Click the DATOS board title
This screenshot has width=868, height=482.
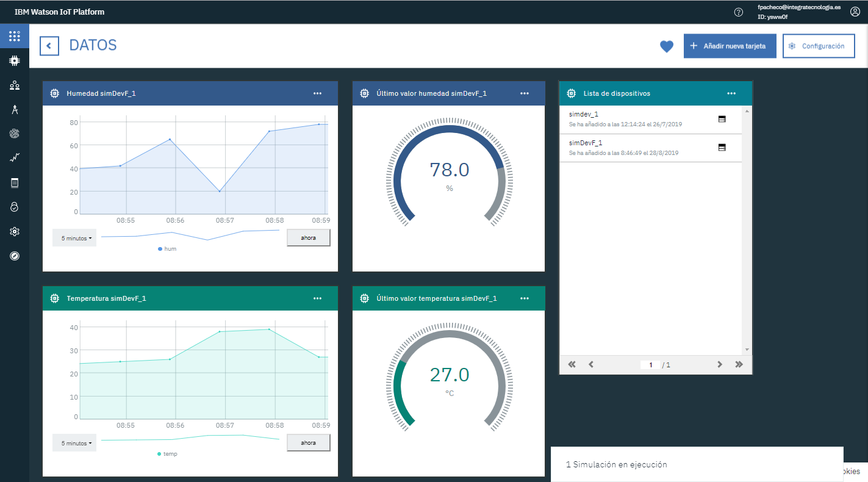click(93, 45)
